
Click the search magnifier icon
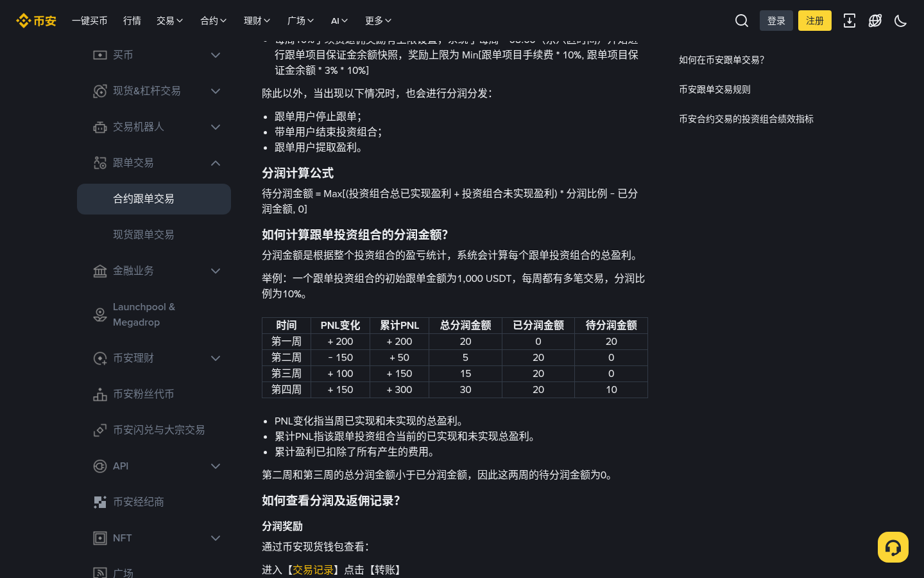[742, 21]
